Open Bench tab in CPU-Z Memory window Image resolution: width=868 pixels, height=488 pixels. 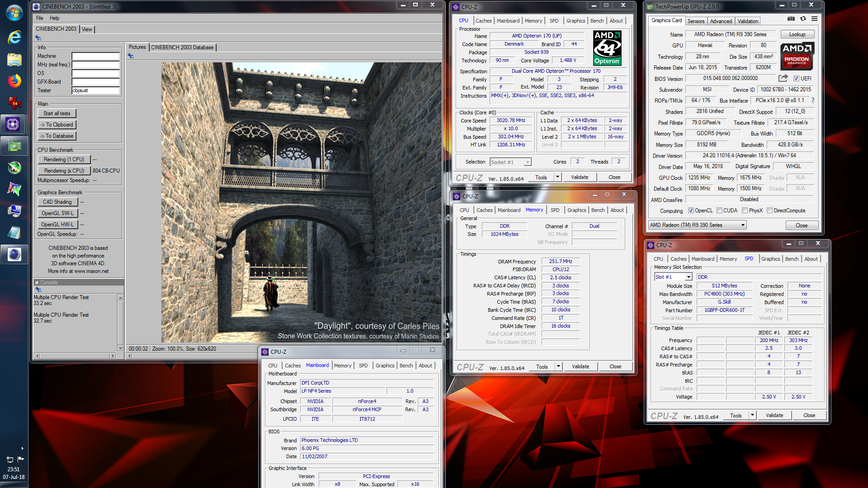click(598, 210)
